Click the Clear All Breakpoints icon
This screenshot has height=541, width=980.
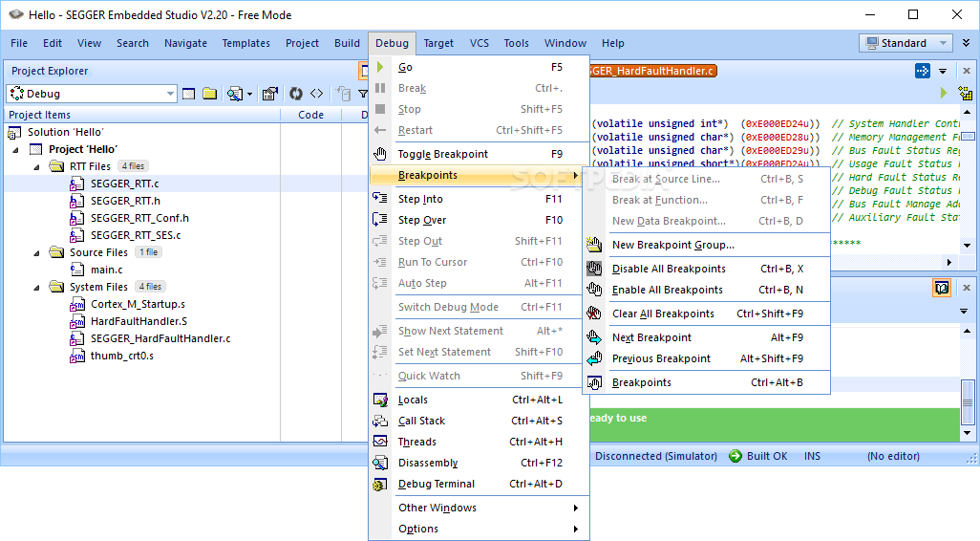(x=594, y=314)
